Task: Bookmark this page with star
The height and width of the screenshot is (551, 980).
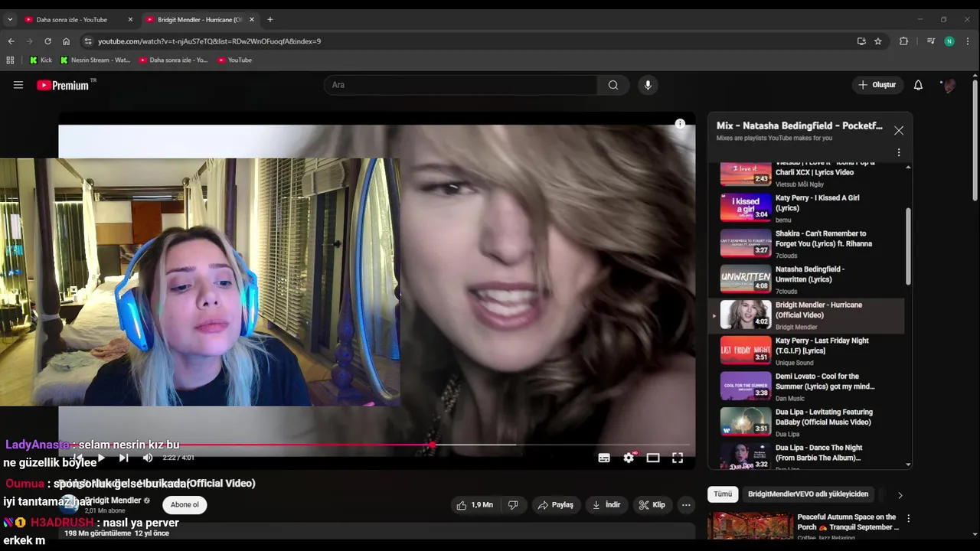Action: 878,41
